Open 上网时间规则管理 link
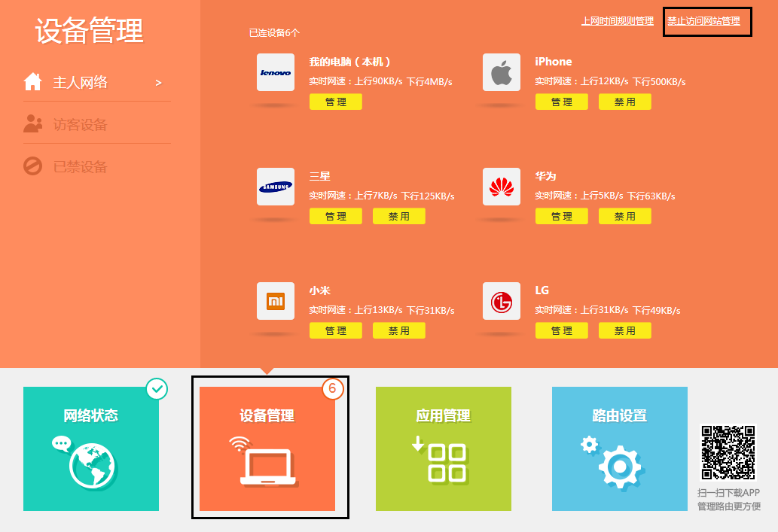 [x=618, y=22]
